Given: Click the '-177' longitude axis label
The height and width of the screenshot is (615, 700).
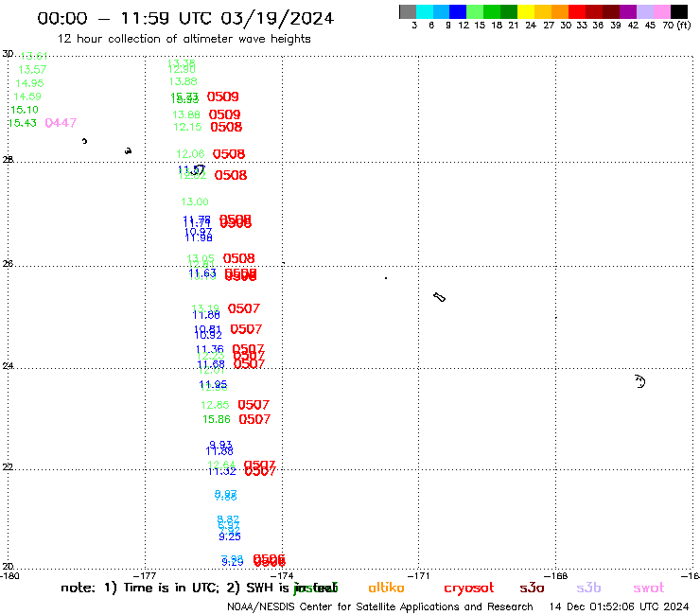Looking at the screenshot, I should click(x=145, y=575).
